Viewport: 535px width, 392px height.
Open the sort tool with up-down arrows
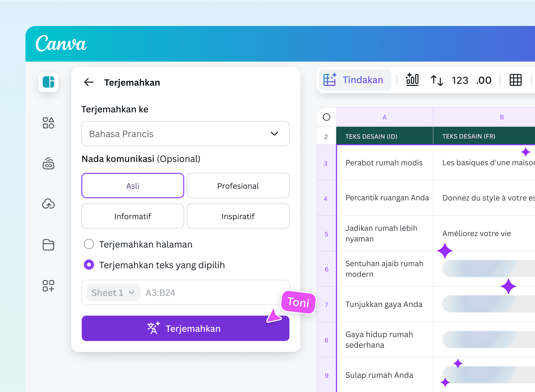tap(436, 80)
